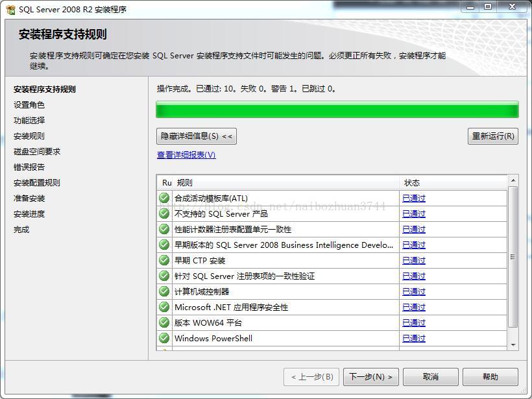The height and width of the screenshot is (399, 532).
Task: Select 设置角色 step in left pane
Action: 29,105
